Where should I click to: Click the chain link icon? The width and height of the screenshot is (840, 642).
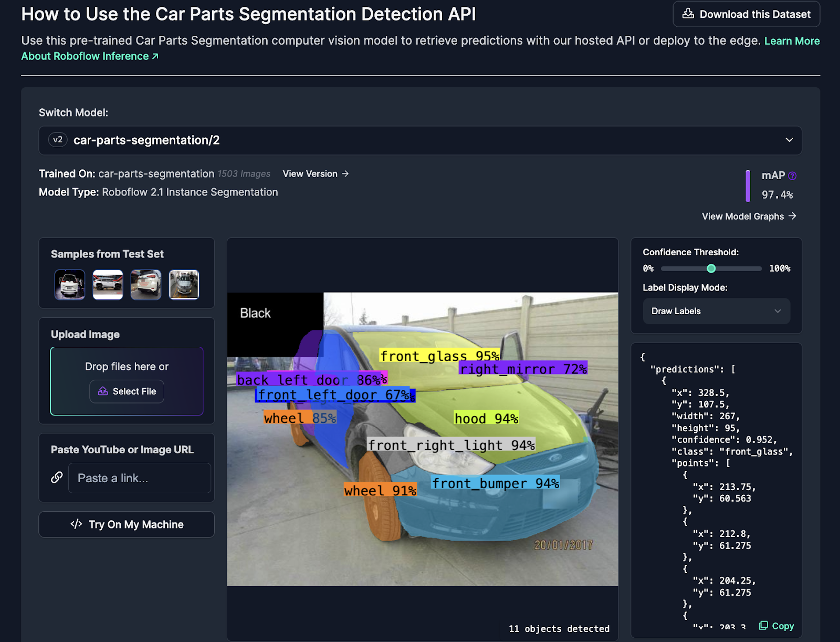click(57, 477)
